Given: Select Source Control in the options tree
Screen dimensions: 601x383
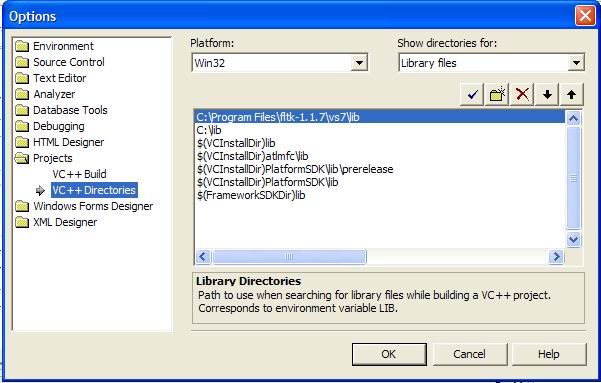Looking at the screenshot, I should (69, 62).
